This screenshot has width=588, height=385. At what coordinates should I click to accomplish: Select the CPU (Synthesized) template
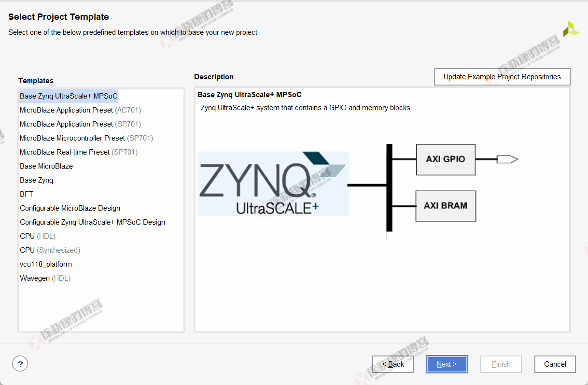(50, 250)
